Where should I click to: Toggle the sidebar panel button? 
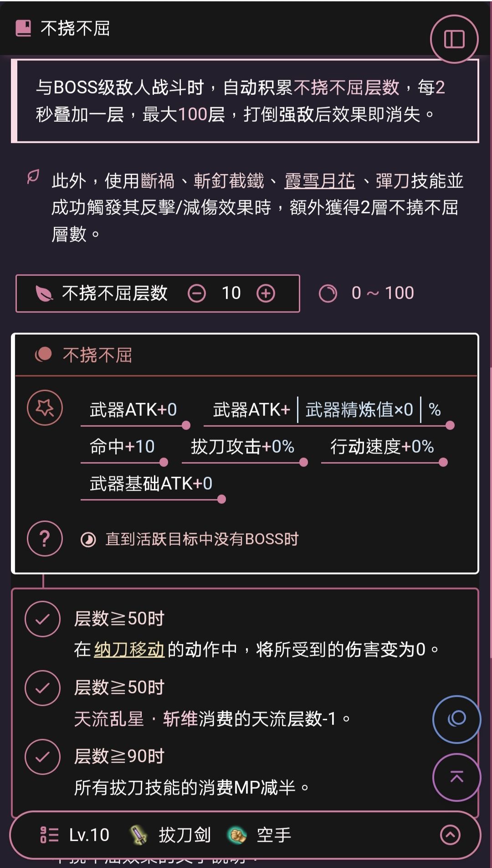pos(454,39)
